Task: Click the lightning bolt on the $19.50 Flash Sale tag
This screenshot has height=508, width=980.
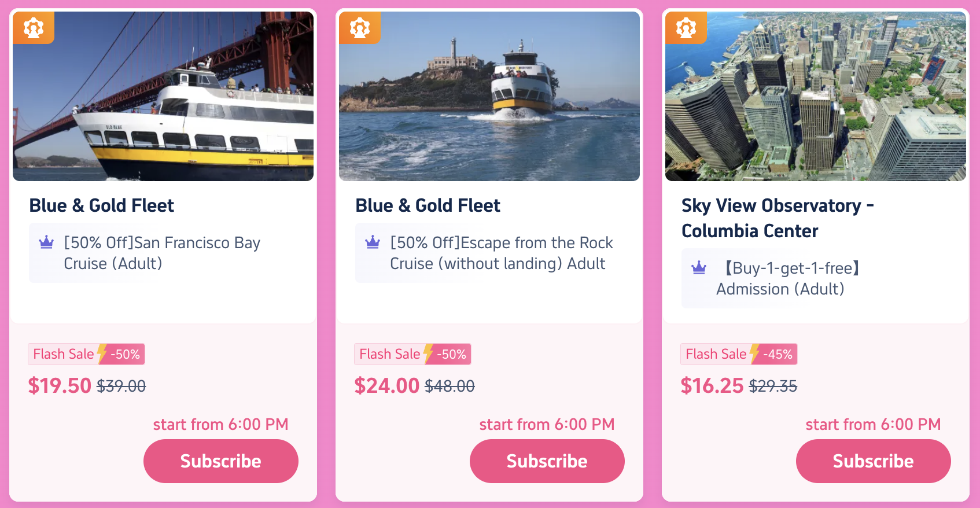Action: [102, 354]
